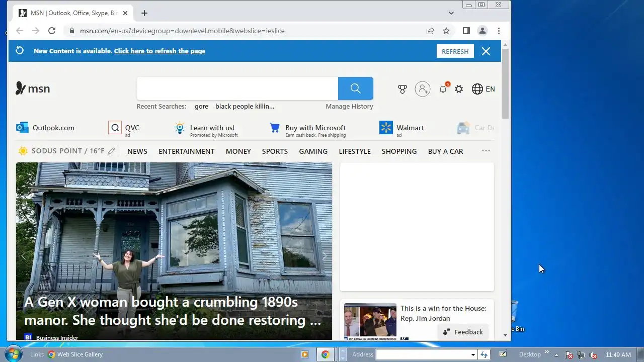
Task: Open Web Slice Gallery in taskbar Links
Action: (x=75, y=354)
